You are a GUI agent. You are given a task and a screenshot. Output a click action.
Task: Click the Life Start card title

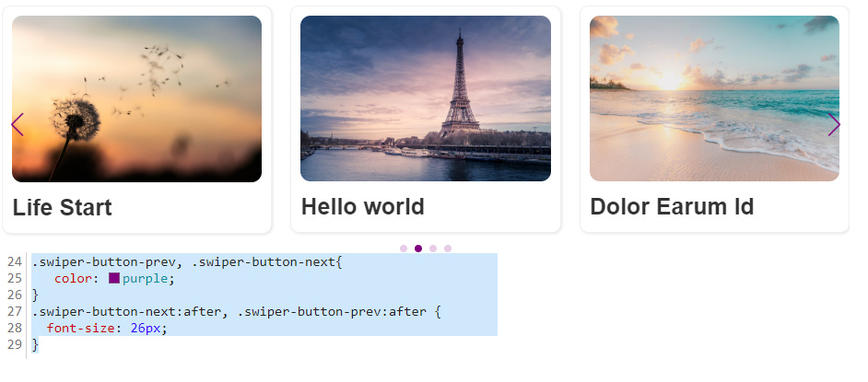point(62,208)
